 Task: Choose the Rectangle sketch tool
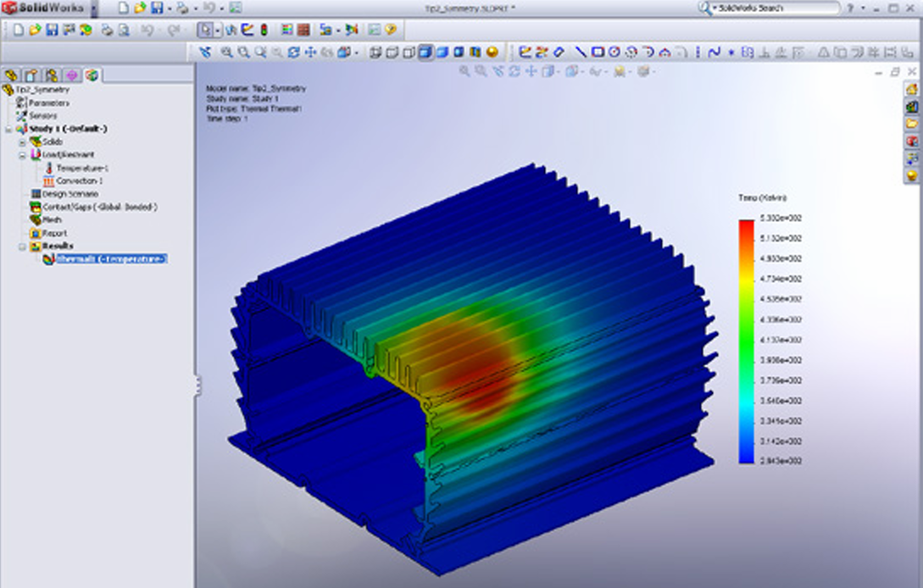[598, 52]
